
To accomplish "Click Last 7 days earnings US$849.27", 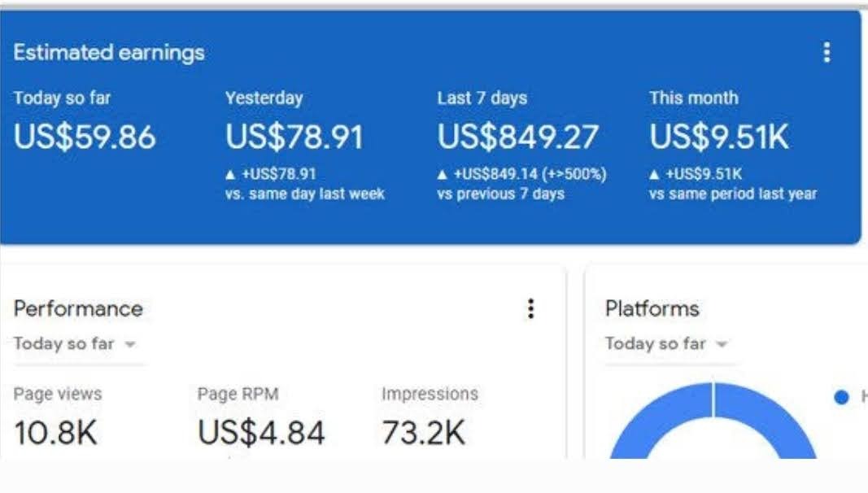I will [x=518, y=137].
